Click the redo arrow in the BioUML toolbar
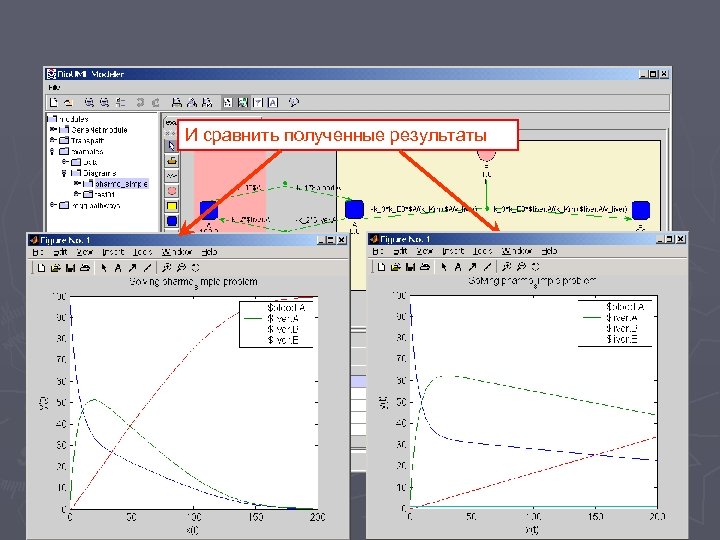 (x=156, y=102)
